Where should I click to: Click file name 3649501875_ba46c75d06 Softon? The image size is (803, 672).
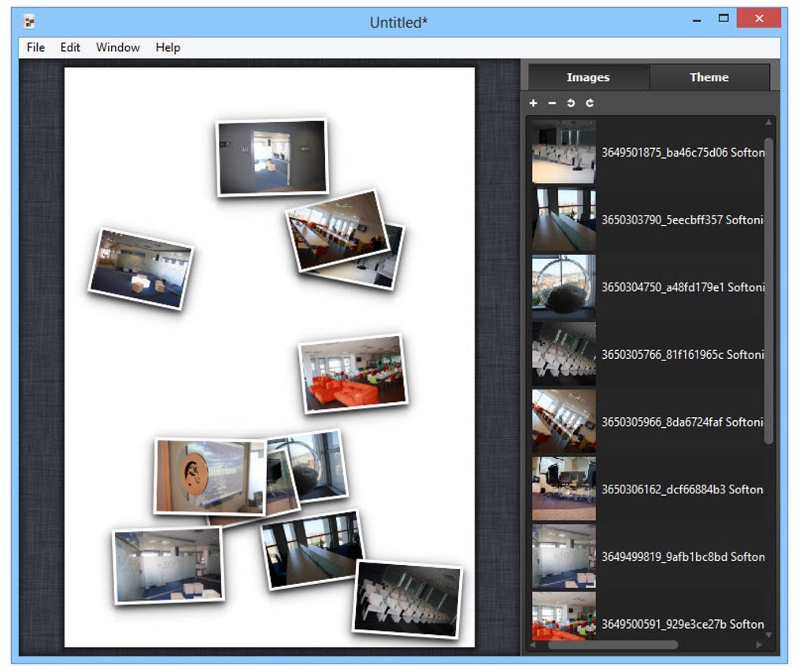[x=683, y=153]
